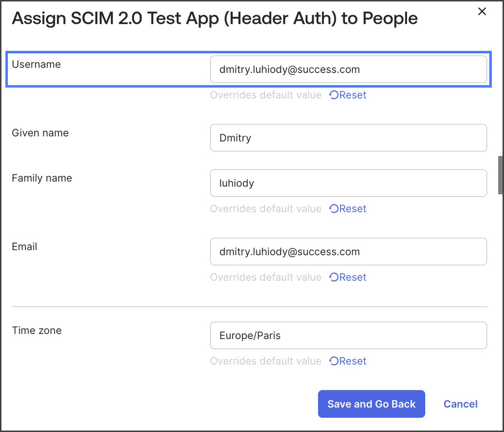This screenshot has width=504, height=432.
Task: Click the Username field label
Action: pos(36,65)
